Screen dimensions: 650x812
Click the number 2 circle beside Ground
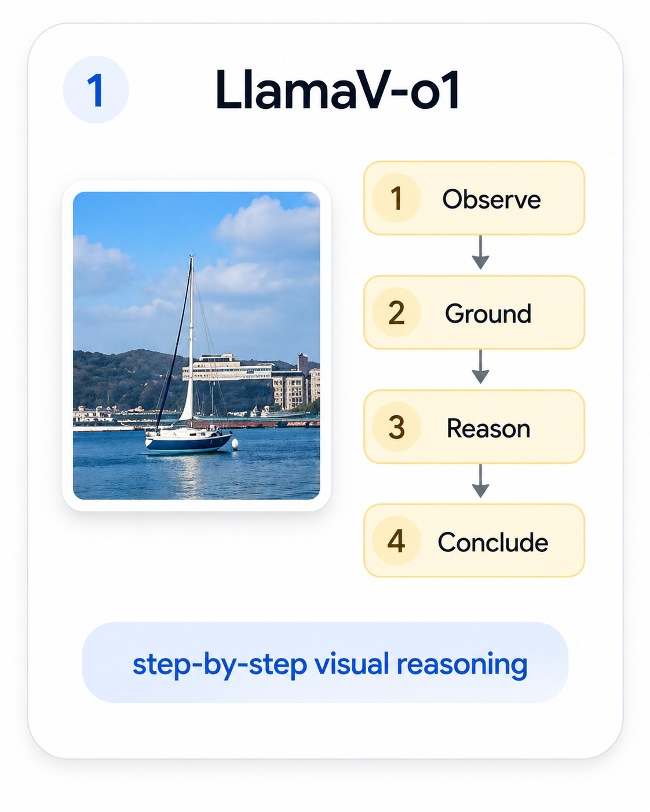coord(396,313)
